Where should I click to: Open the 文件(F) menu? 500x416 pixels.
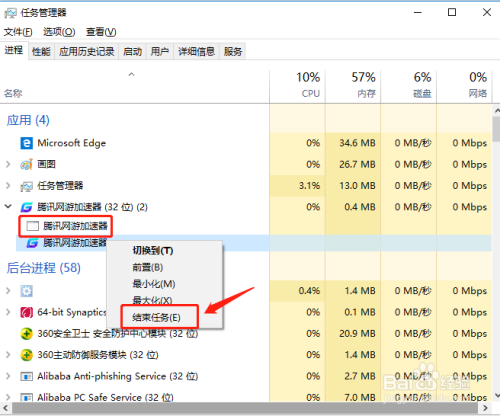18,32
